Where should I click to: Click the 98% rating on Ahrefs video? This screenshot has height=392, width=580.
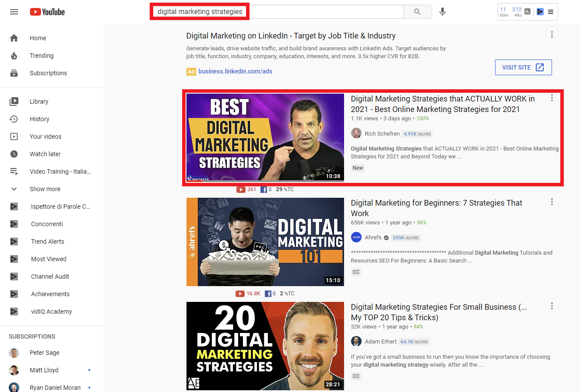[422, 223]
